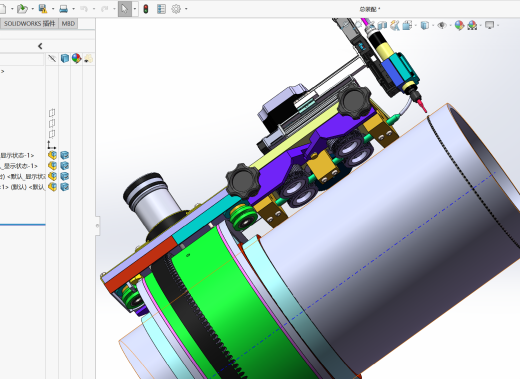520x379 pixels.
Task: Click the Rebuild traffic light icon
Action: point(146,9)
